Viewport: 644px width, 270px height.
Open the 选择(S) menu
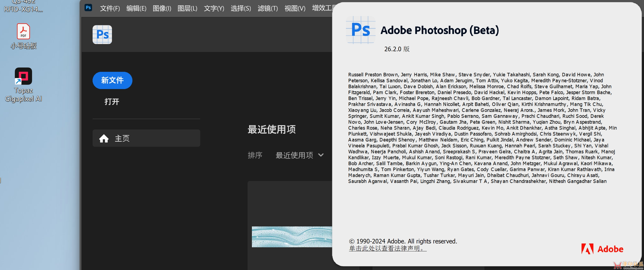tap(241, 9)
